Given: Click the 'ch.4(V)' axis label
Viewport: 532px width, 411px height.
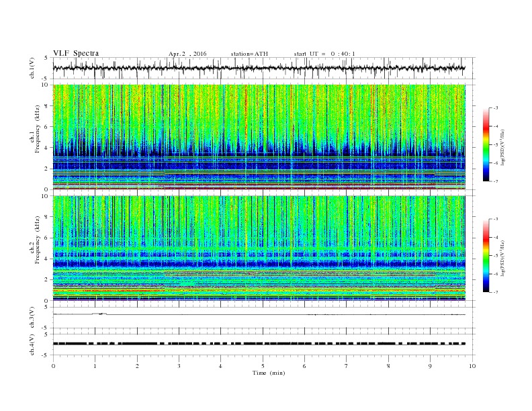Looking at the screenshot, I should (32, 345).
